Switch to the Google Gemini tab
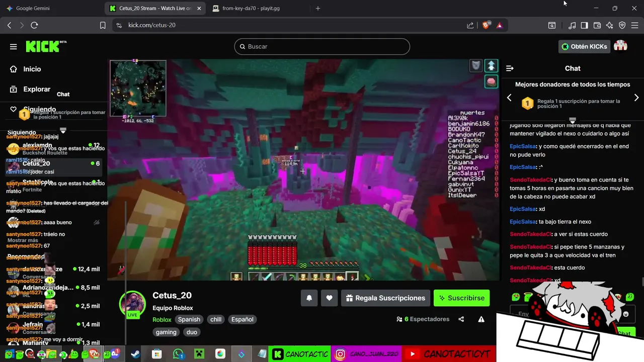 tap(52, 9)
